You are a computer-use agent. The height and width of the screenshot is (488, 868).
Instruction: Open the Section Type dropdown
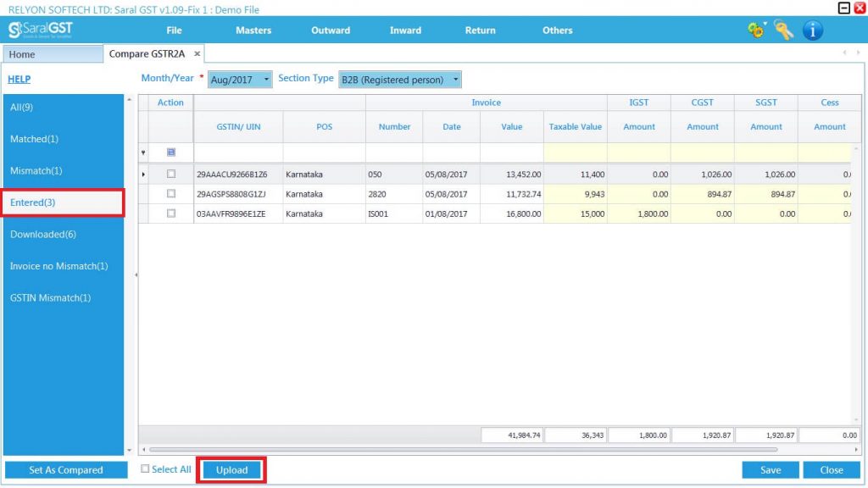(x=455, y=80)
